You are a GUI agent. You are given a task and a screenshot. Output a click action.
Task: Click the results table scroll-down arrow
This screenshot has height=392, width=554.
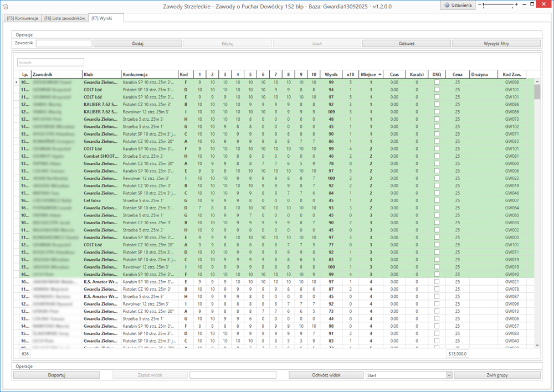click(x=537, y=345)
